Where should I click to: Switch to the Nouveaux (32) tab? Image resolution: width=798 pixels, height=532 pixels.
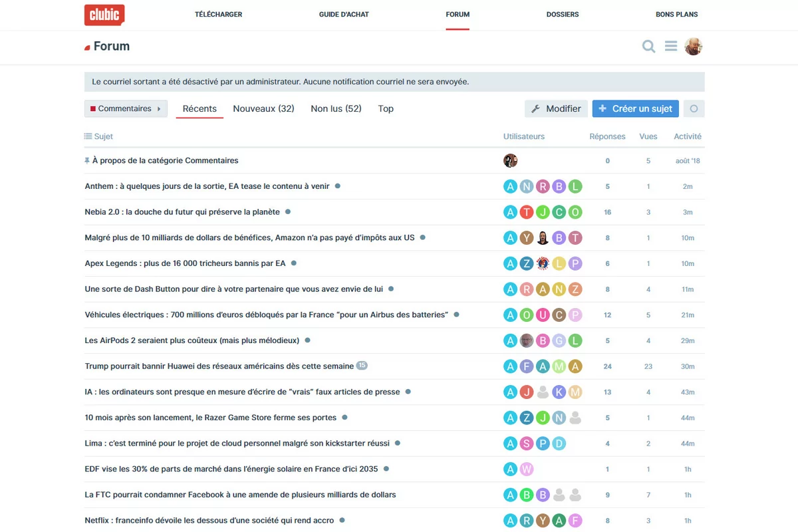point(263,108)
